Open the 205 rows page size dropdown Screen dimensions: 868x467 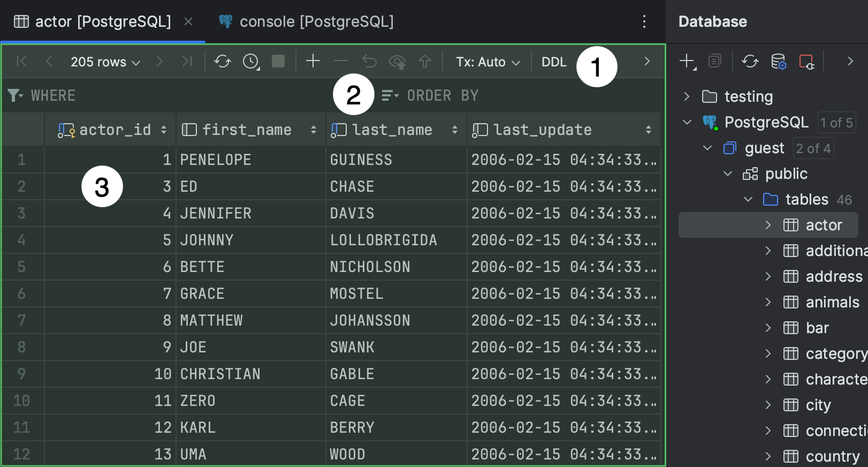pos(105,62)
